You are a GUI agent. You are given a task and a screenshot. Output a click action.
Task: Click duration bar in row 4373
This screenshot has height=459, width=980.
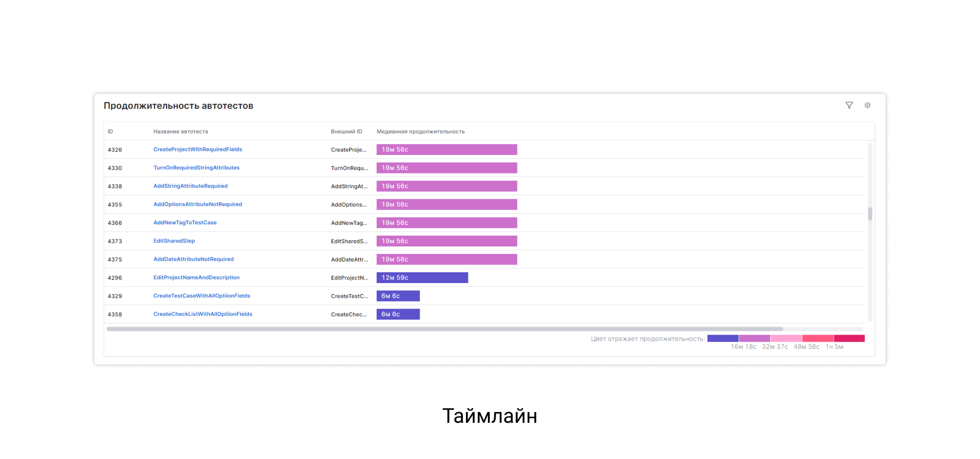(447, 241)
